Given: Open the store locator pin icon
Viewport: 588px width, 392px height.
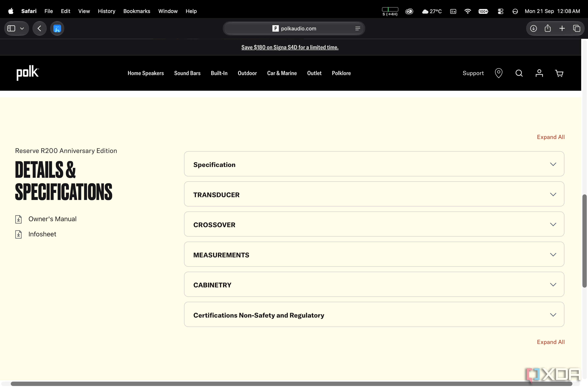Looking at the screenshot, I should [x=499, y=73].
